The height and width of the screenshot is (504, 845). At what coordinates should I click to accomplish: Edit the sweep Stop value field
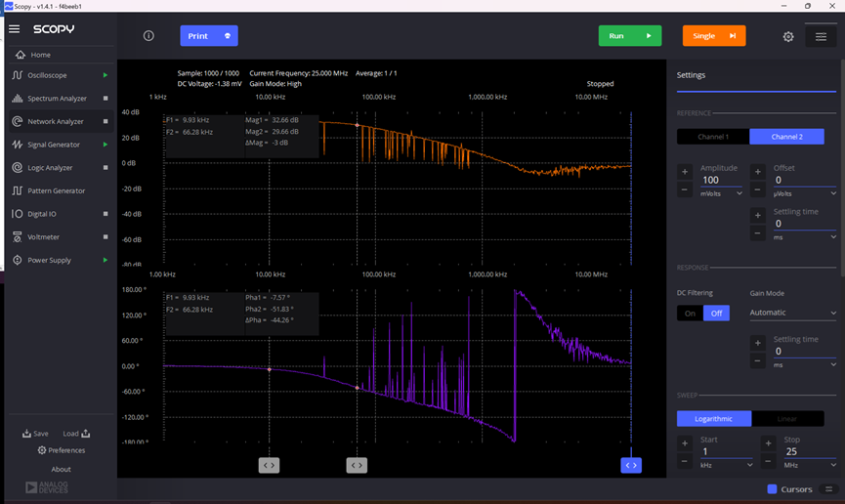click(810, 451)
